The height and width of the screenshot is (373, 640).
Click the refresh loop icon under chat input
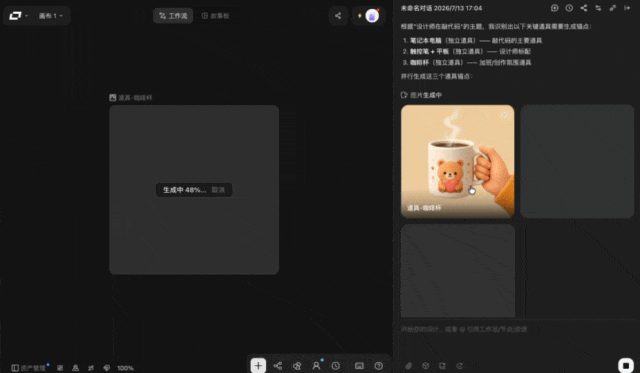460,366
